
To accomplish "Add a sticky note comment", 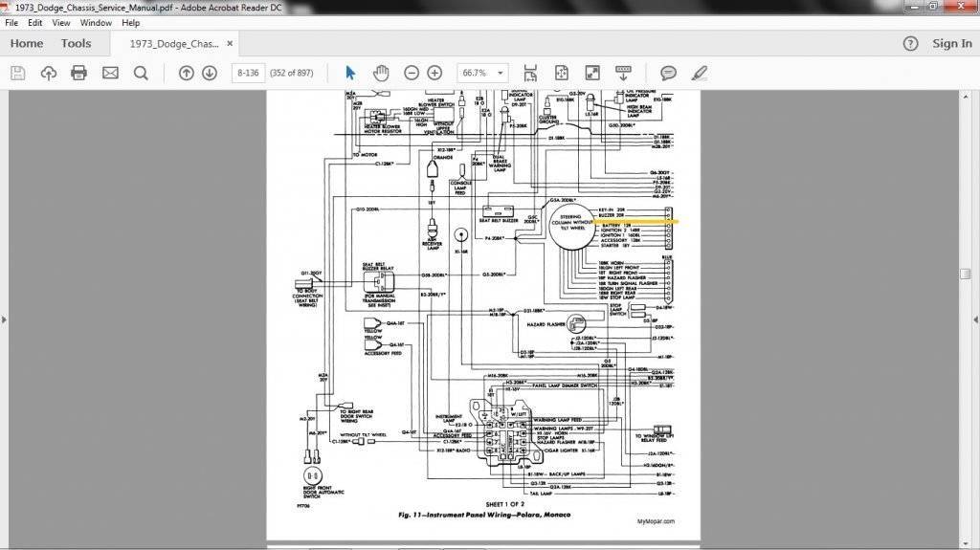I will pos(669,73).
